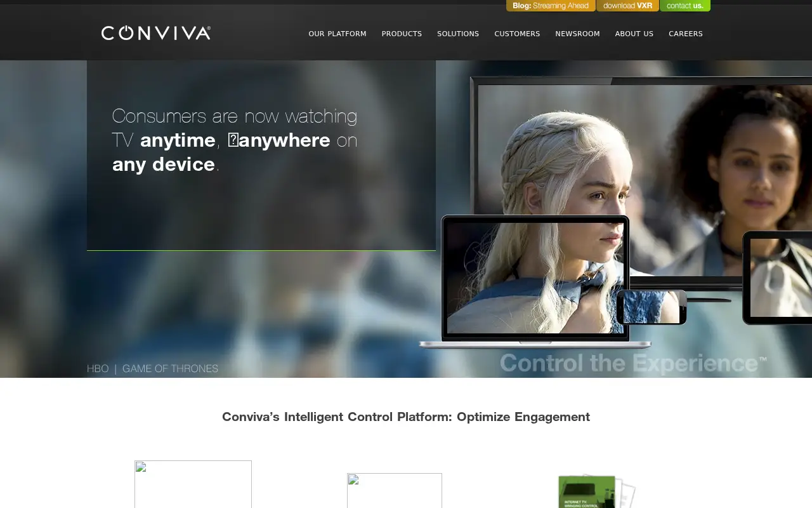Click the Conviva logo
812x508 pixels.
point(156,33)
